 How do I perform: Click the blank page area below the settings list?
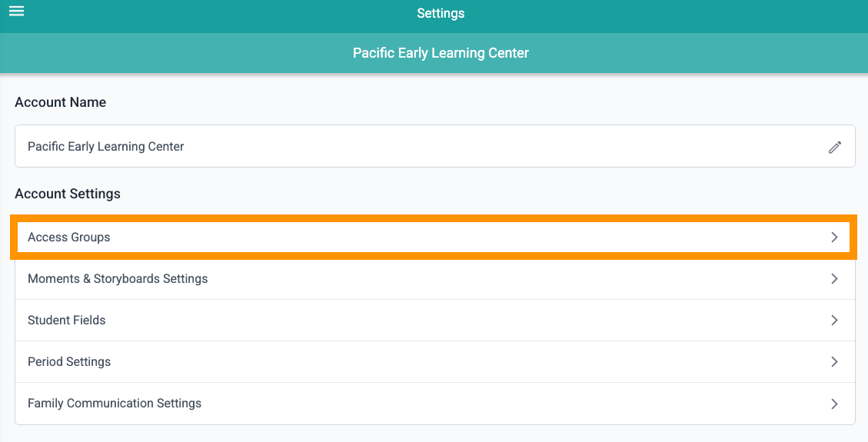coord(434,434)
